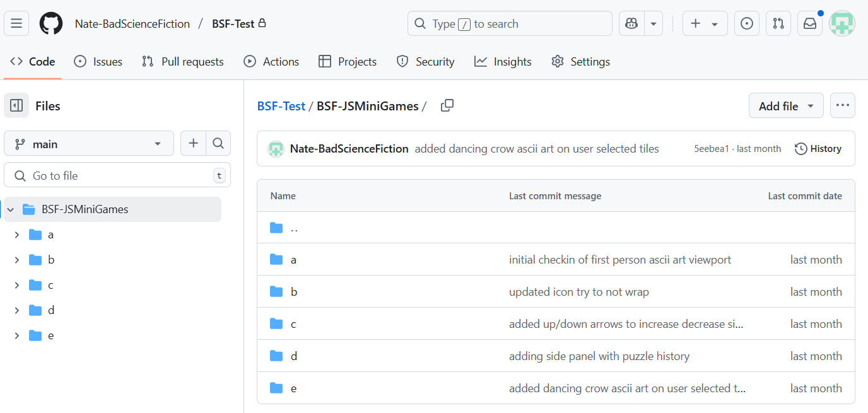Open 'adding side panel with puzzle history' commit
Screen dimensions: 868x413
599,356
